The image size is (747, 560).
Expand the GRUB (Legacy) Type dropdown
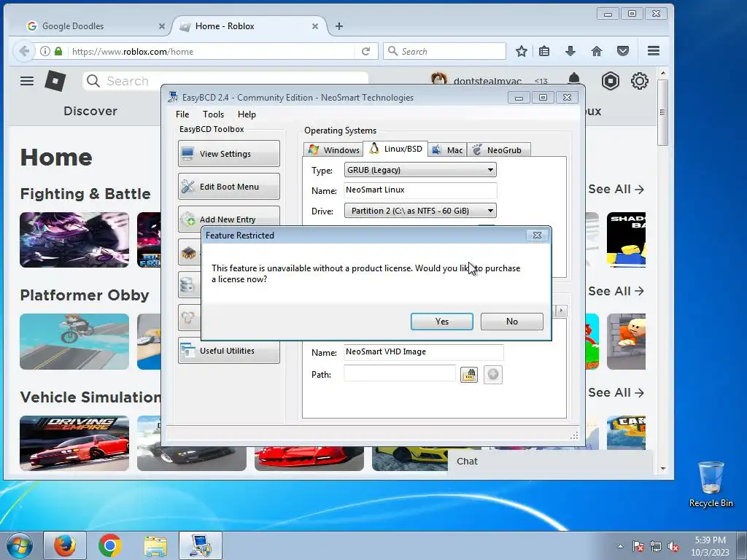tap(490, 170)
